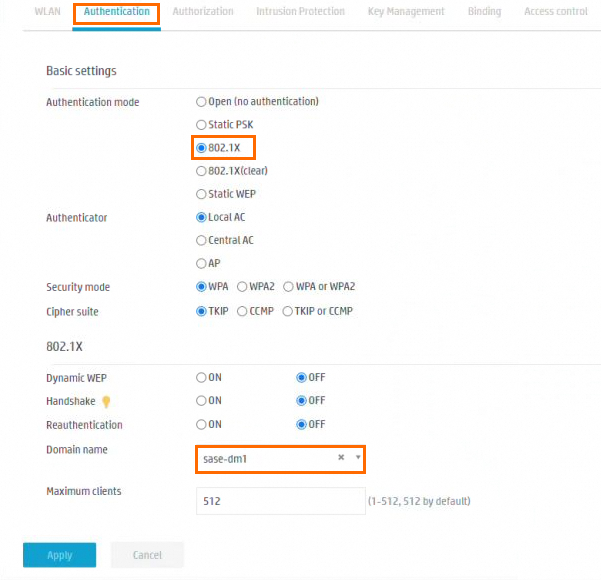The height and width of the screenshot is (580, 601).
Task: Select the 802.1X authentication radio button
Action: tap(201, 148)
